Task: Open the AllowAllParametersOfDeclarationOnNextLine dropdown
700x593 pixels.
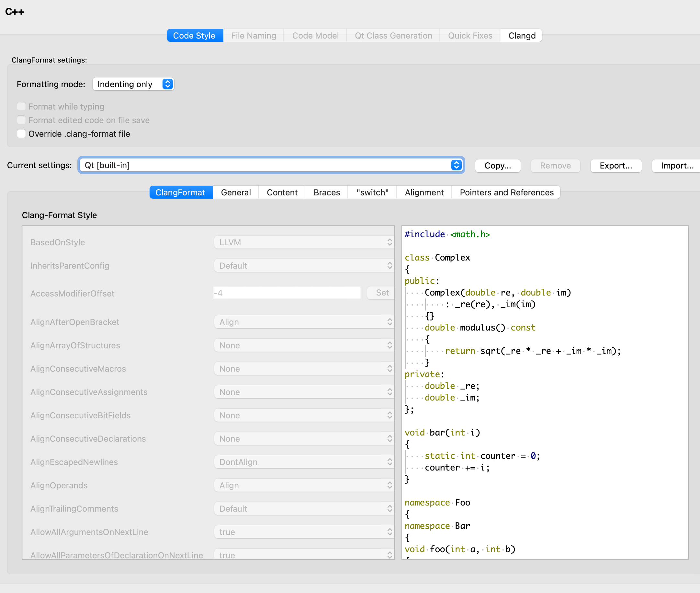Action: [x=304, y=555]
